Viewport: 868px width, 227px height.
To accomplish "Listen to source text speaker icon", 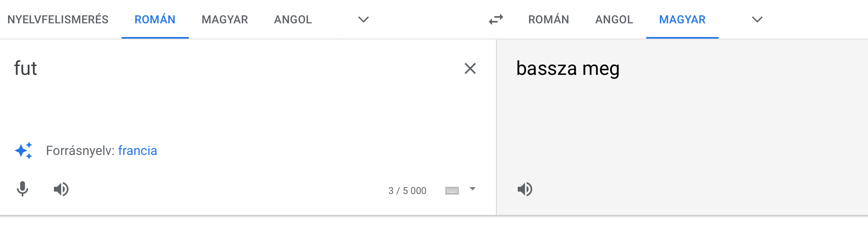I will tap(61, 189).
